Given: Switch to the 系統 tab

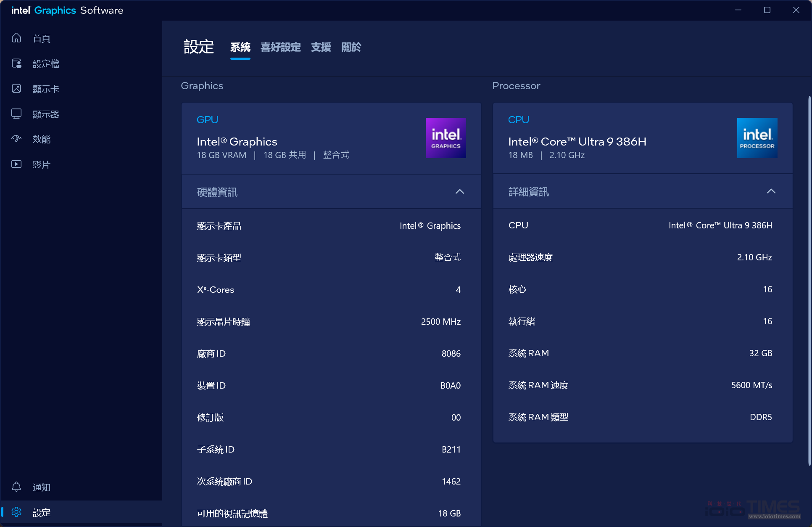Looking at the screenshot, I should click(x=240, y=47).
